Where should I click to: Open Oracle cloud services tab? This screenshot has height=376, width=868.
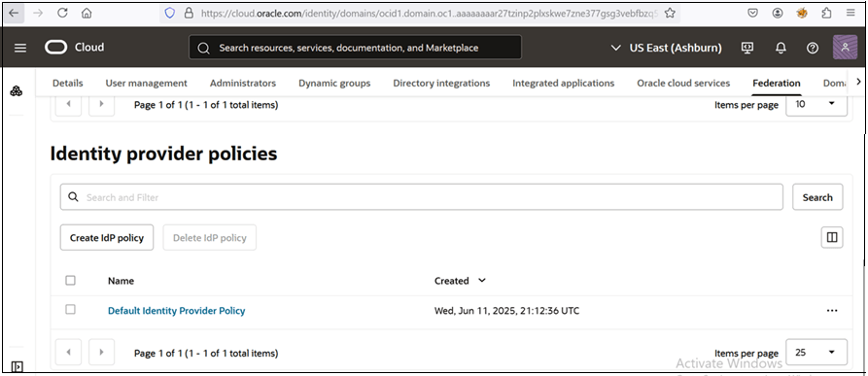(683, 83)
